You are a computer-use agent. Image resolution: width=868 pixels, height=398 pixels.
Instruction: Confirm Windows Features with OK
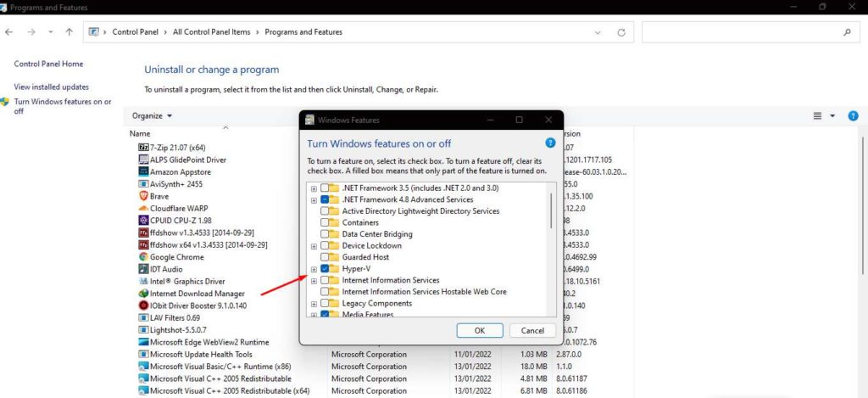[480, 330]
